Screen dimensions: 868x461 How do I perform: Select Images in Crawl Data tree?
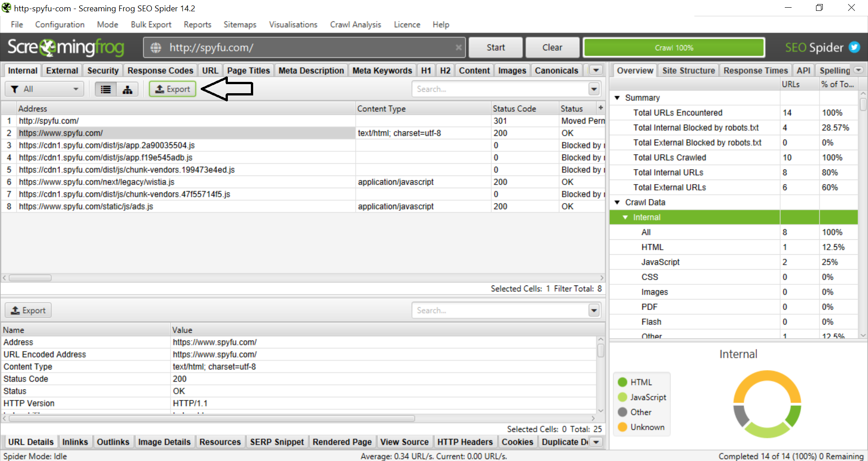pos(734,292)
